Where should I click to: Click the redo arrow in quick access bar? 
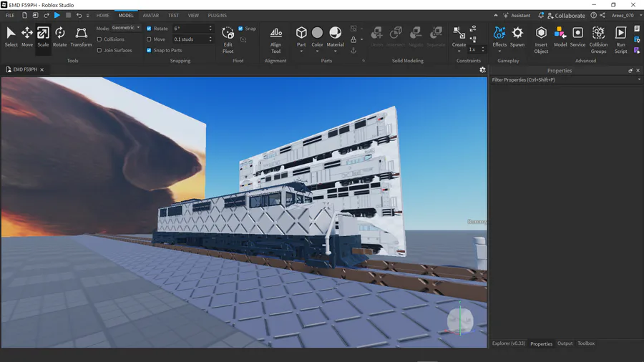(x=46, y=15)
